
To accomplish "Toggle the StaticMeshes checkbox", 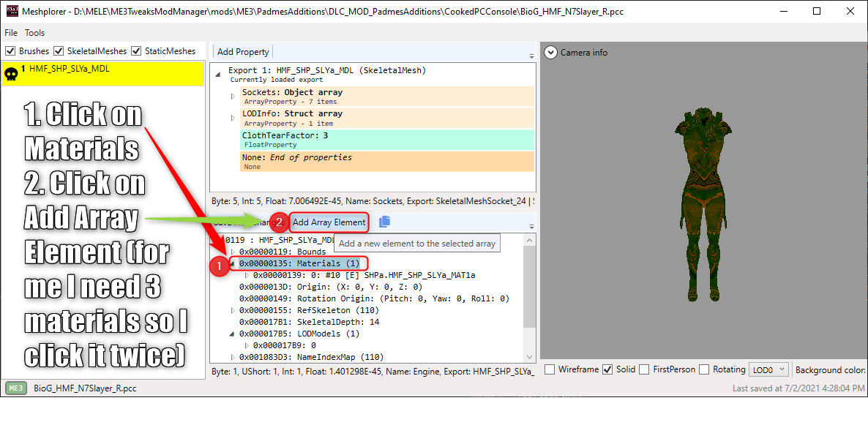I will (137, 51).
